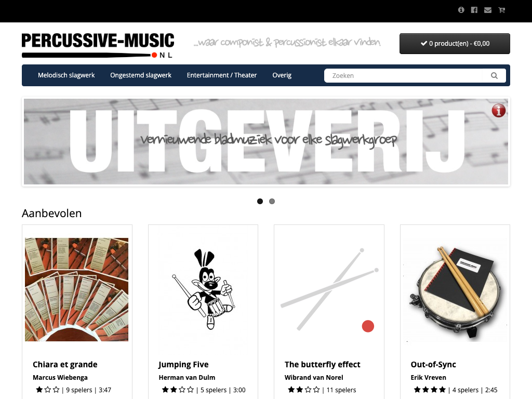This screenshot has width=532, height=399.
Task: Open the shopping cart icon in top bar
Action: (501, 10)
